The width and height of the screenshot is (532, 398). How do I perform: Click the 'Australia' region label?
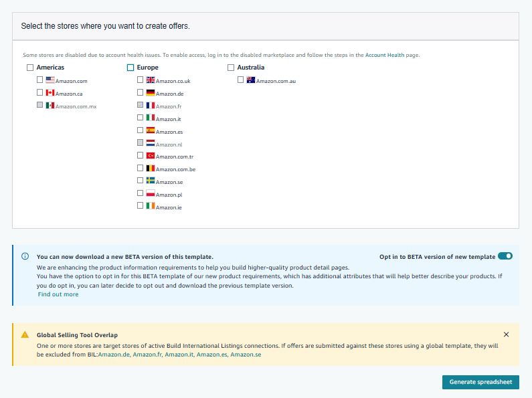pyautogui.click(x=251, y=68)
